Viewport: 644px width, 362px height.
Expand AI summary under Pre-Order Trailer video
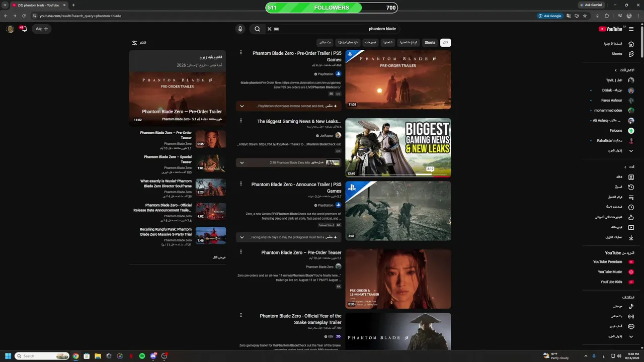coord(242,106)
